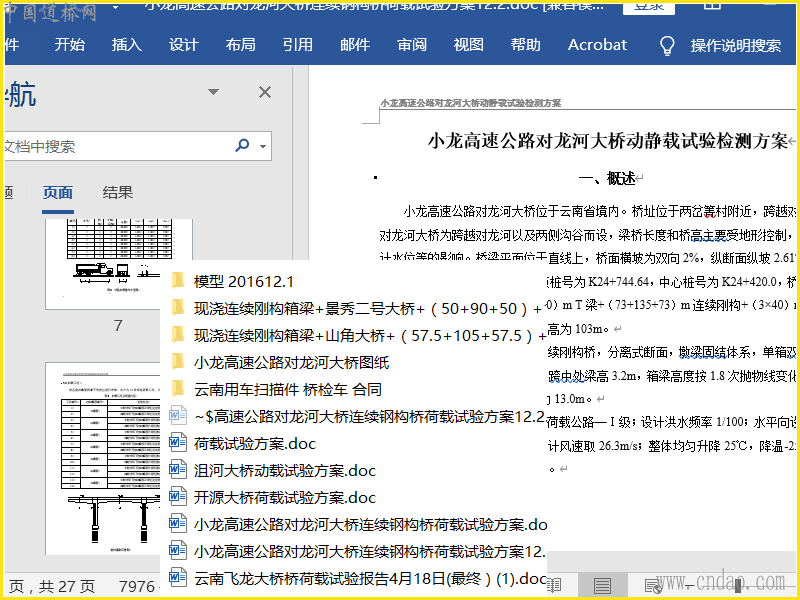Image resolution: width=800 pixels, height=600 pixels.
Task: Open 小龙高速公路对龙河大桥图纸 folder
Action: (291, 362)
